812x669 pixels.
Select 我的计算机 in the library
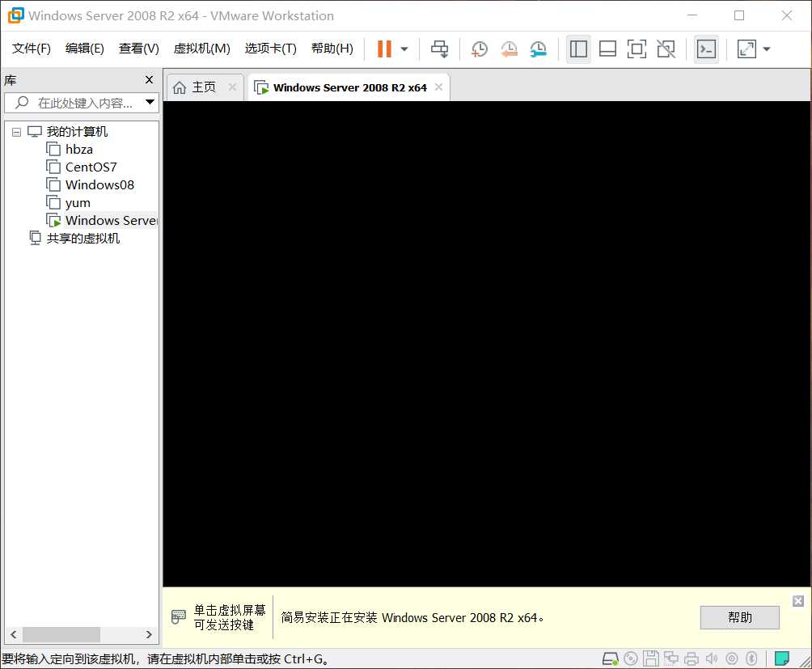click(x=77, y=132)
